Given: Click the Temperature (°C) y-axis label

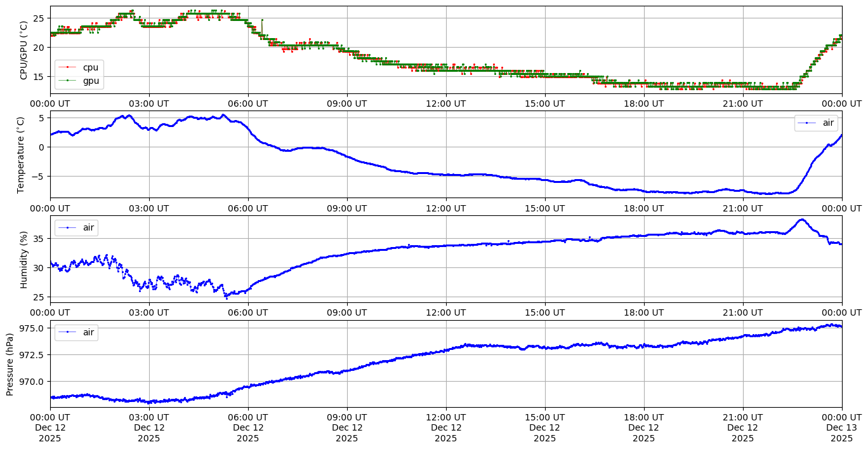Looking at the screenshot, I should (21, 154).
